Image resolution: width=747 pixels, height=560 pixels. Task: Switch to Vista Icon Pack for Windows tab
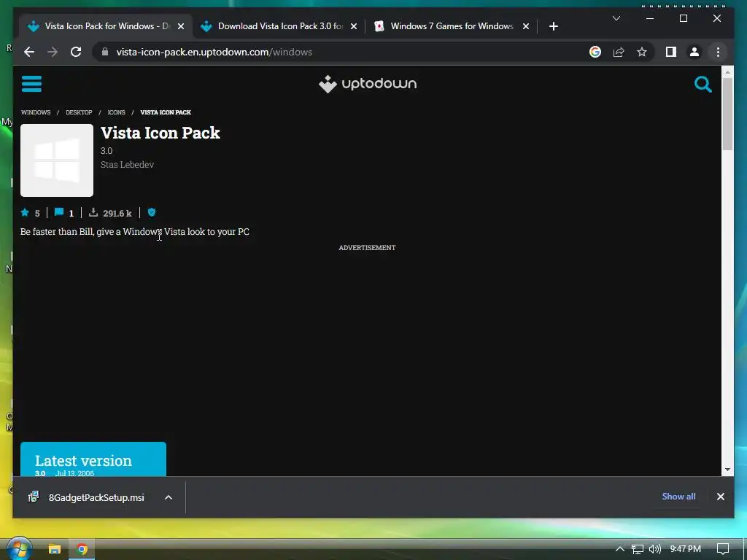click(x=106, y=26)
